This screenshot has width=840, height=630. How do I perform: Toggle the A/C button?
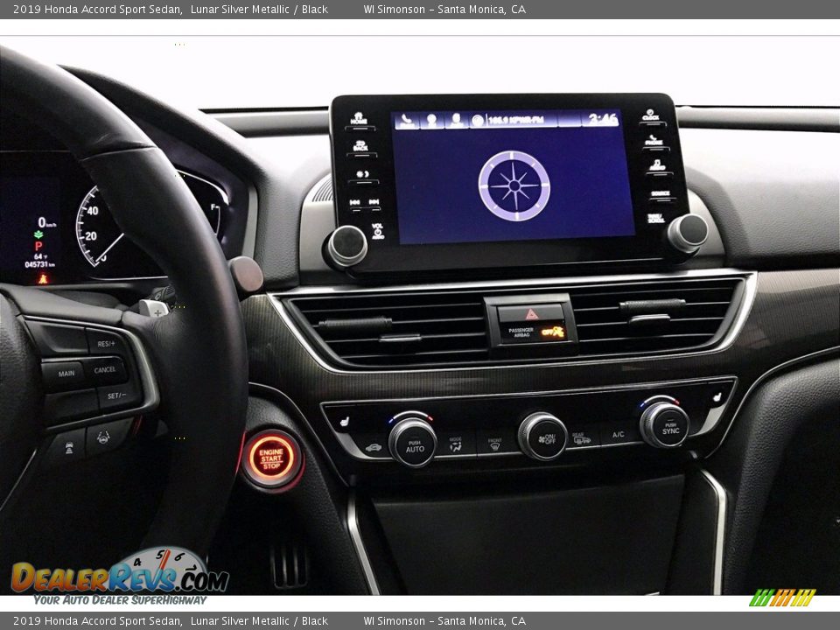point(618,435)
